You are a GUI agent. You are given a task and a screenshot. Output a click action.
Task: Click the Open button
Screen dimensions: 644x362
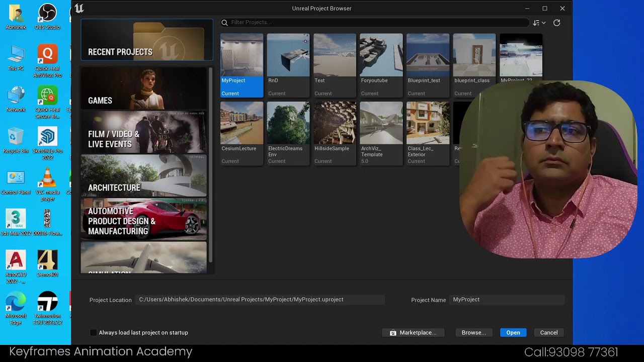point(513,332)
